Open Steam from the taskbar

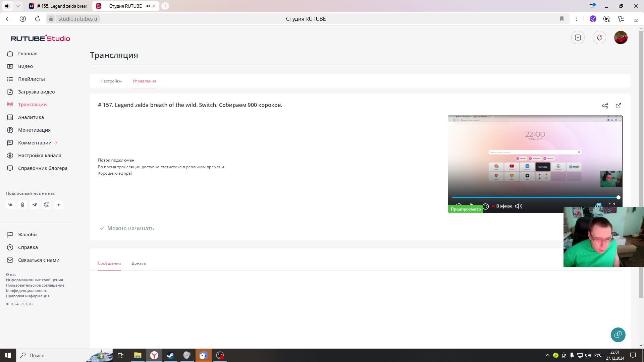(170, 355)
